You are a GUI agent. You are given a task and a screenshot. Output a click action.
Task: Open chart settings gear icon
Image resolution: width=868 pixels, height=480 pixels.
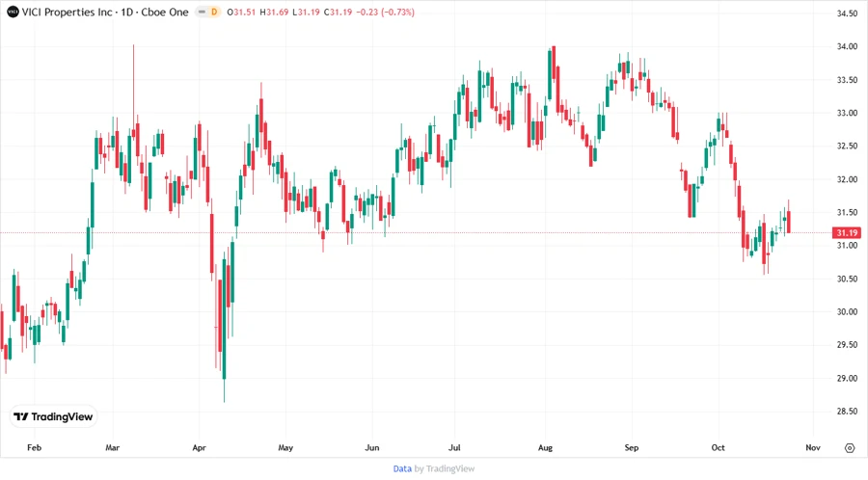850,448
